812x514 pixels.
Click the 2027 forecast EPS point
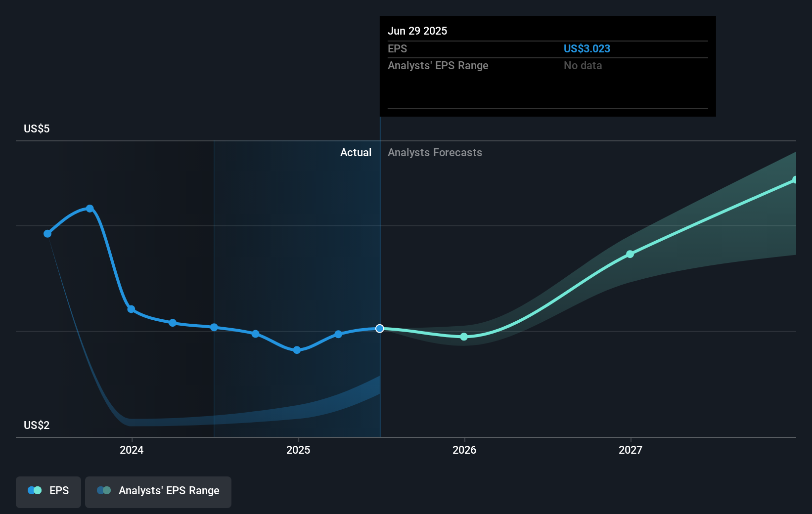click(630, 255)
